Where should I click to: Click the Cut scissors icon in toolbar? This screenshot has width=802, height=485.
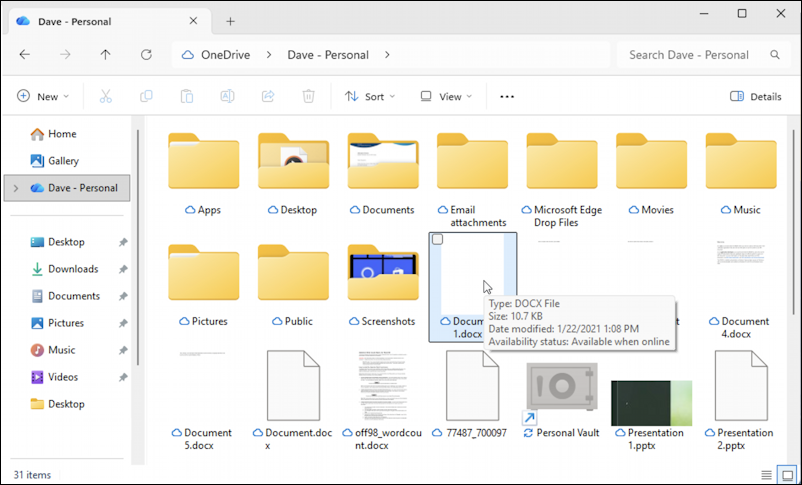point(105,96)
